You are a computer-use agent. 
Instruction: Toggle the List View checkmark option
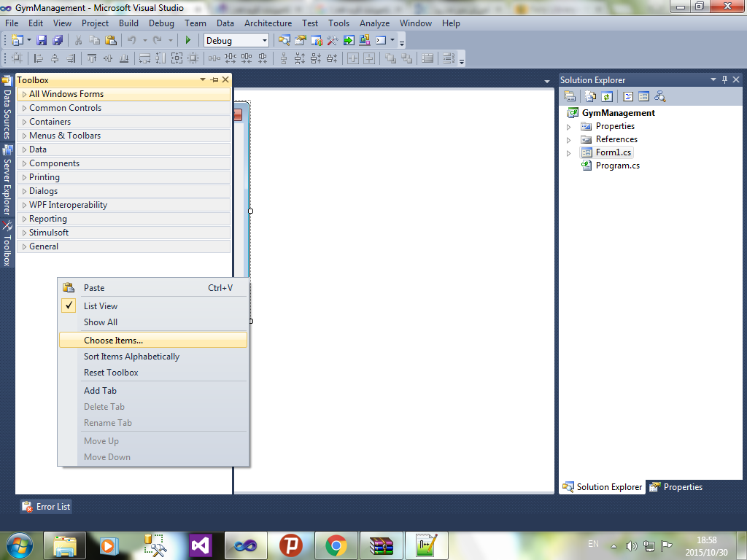click(69, 306)
